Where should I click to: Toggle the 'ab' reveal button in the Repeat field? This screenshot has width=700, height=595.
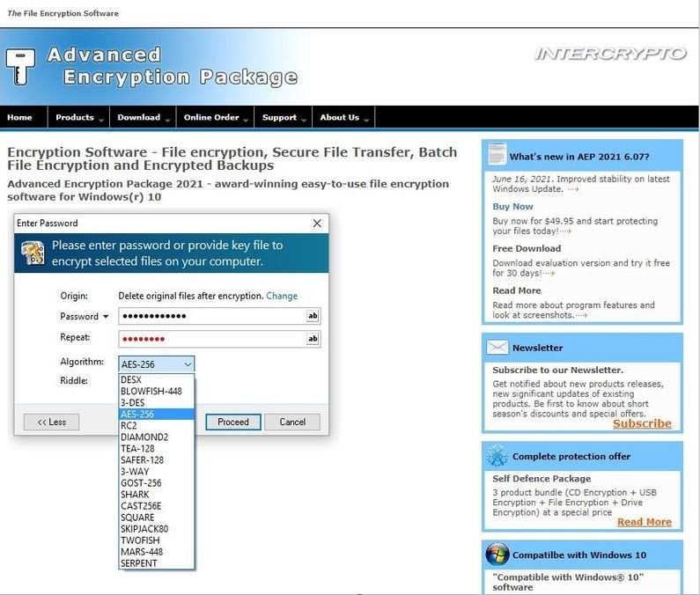coord(313,339)
